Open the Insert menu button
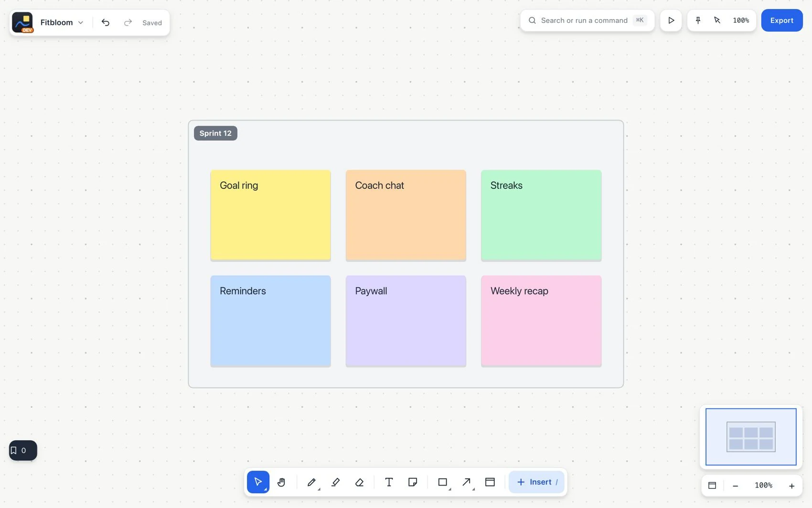The height and width of the screenshot is (508, 812). [x=536, y=482]
